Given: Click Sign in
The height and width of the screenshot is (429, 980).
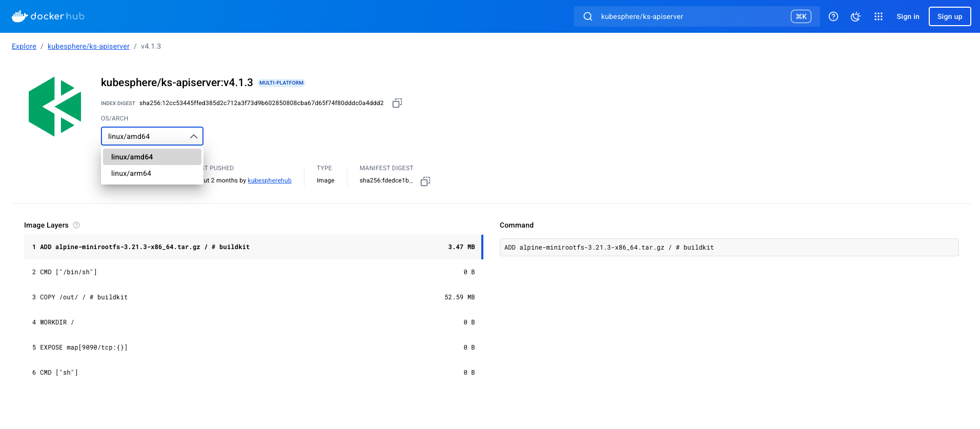Looking at the screenshot, I should [908, 16].
